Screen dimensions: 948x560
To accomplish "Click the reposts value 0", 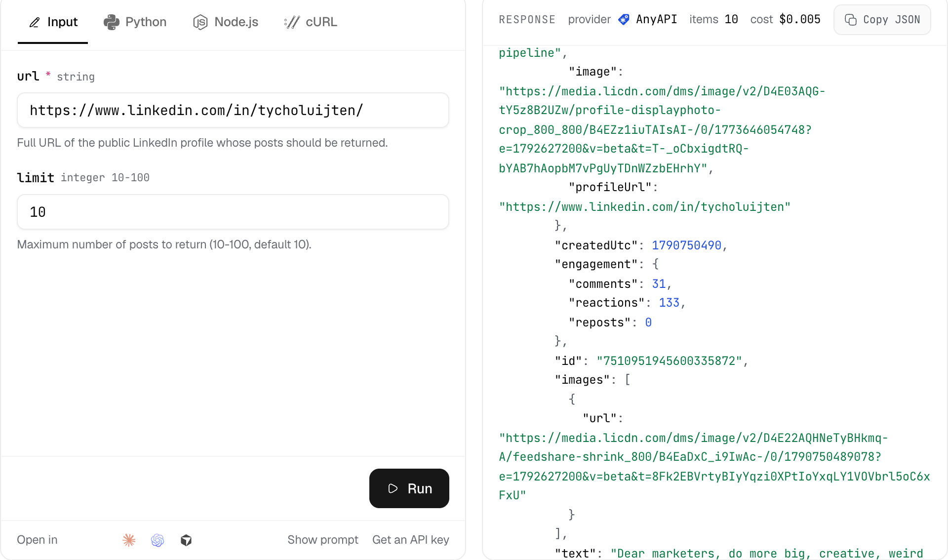I will (648, 322).
